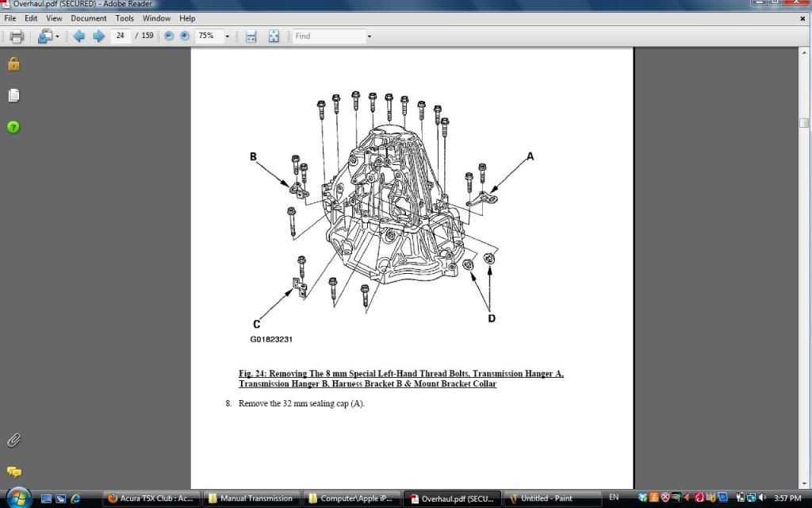
Task: Open the zoom level dropdown arrow
Action: point(227,37)
